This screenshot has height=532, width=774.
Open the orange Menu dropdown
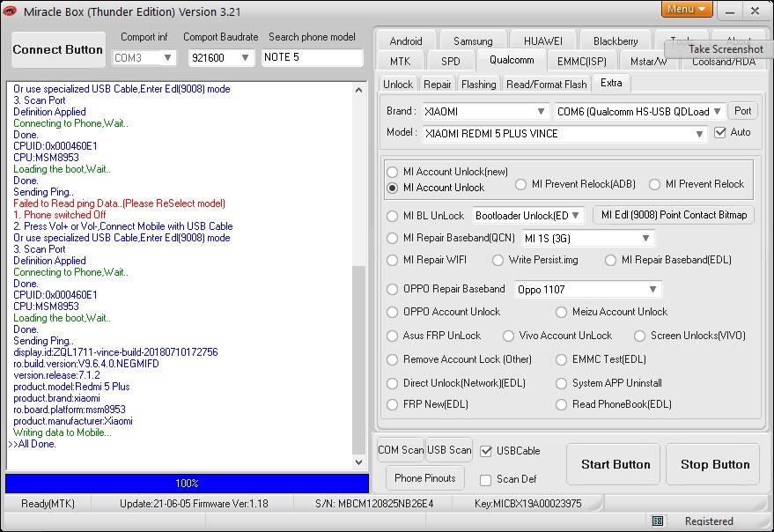click(x=687, y=9)
